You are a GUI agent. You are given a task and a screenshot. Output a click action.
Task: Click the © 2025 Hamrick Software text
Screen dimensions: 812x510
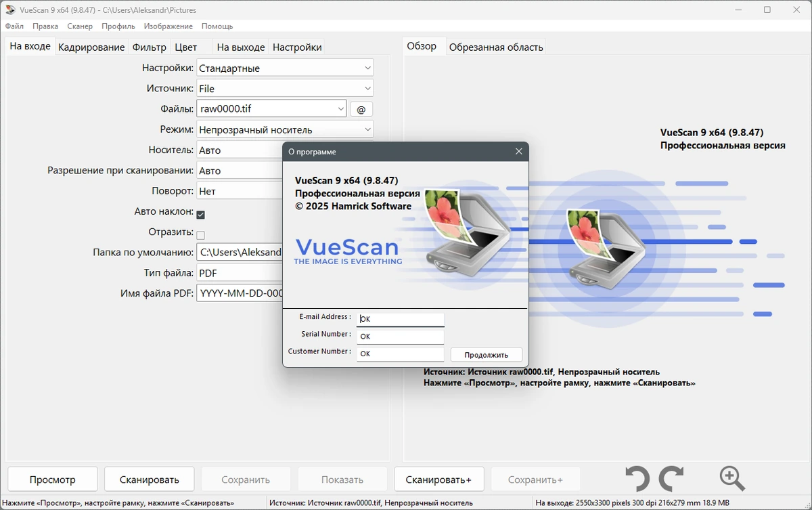coord(353,206)
